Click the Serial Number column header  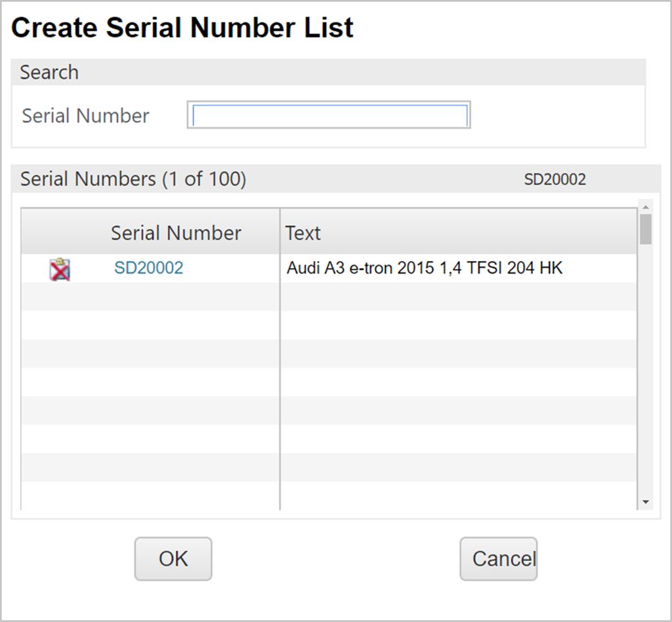click(x=176, y=233)
